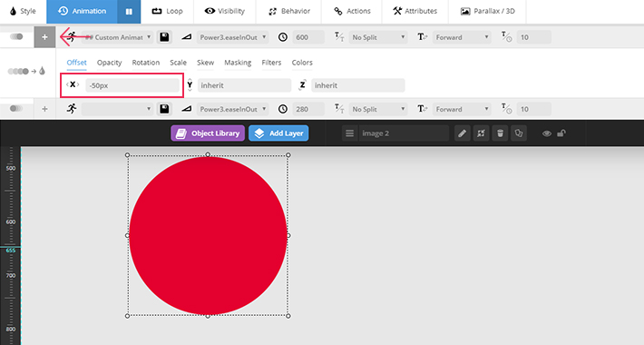Switch to the Animation tab
644x345 pixels.
(82, 11)
